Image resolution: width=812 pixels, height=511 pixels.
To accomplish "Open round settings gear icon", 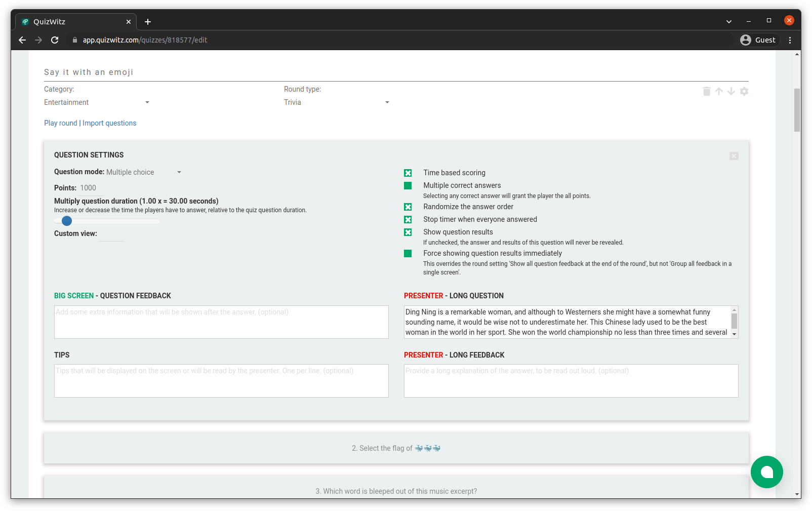I will [744, 91].
